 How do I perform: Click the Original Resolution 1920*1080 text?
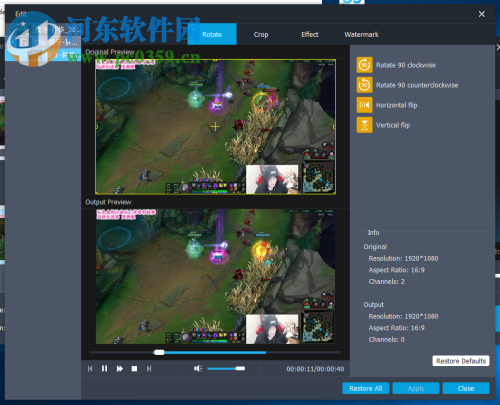click(403, 258)
